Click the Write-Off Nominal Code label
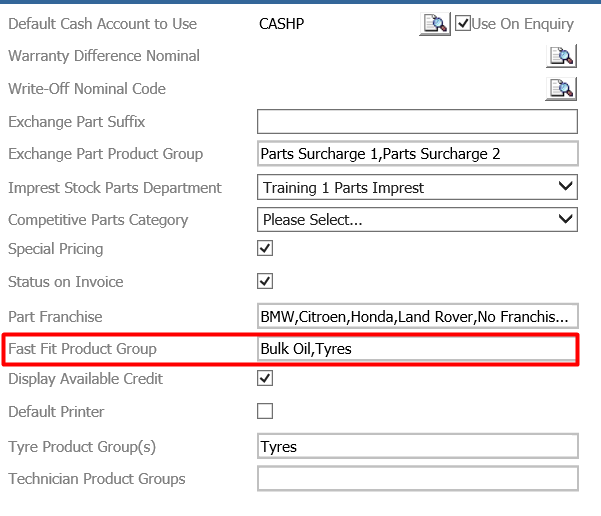601x516 pixels. pos(87,89)
